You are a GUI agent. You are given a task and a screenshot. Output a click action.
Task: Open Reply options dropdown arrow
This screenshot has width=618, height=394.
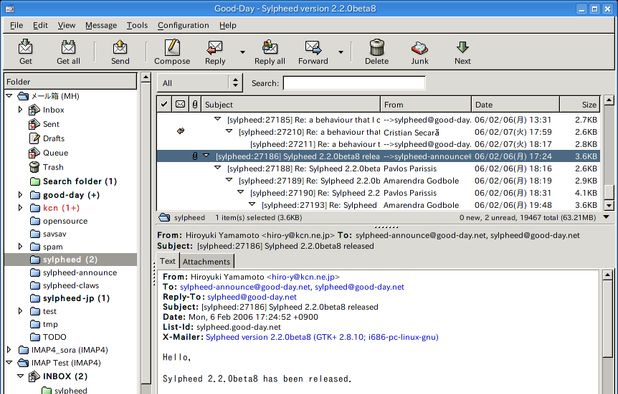pyautogui.click(x=242, y=52)
